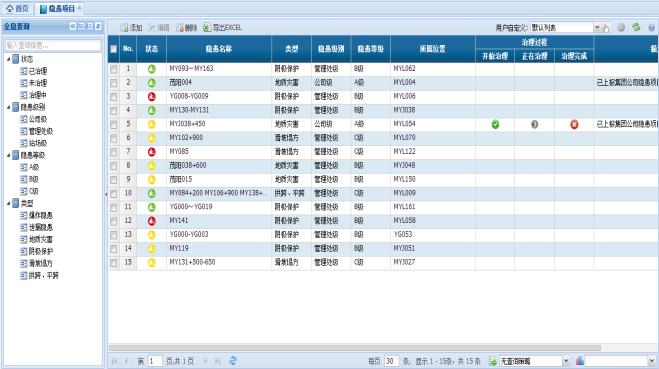Go to previous page using pager arrow
This screenshot has height=369, width=659.
pos(126,361)
